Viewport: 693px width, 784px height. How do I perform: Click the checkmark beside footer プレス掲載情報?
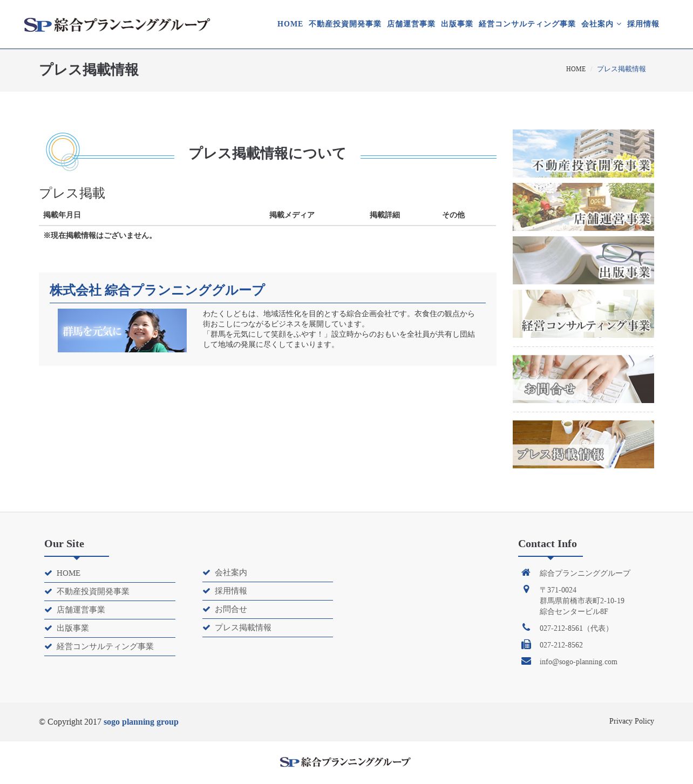(x=206, y=628)
